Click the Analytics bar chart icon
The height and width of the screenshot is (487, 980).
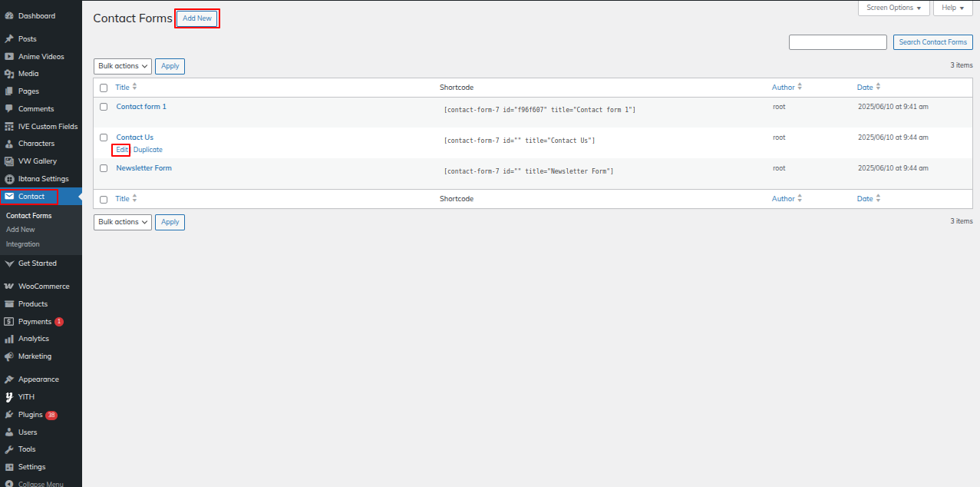9,339
